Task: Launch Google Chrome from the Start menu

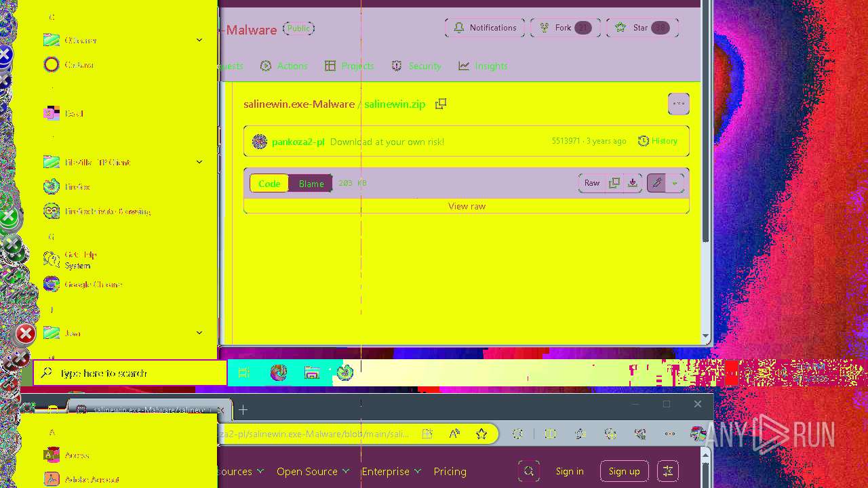Action: (122, 284)
